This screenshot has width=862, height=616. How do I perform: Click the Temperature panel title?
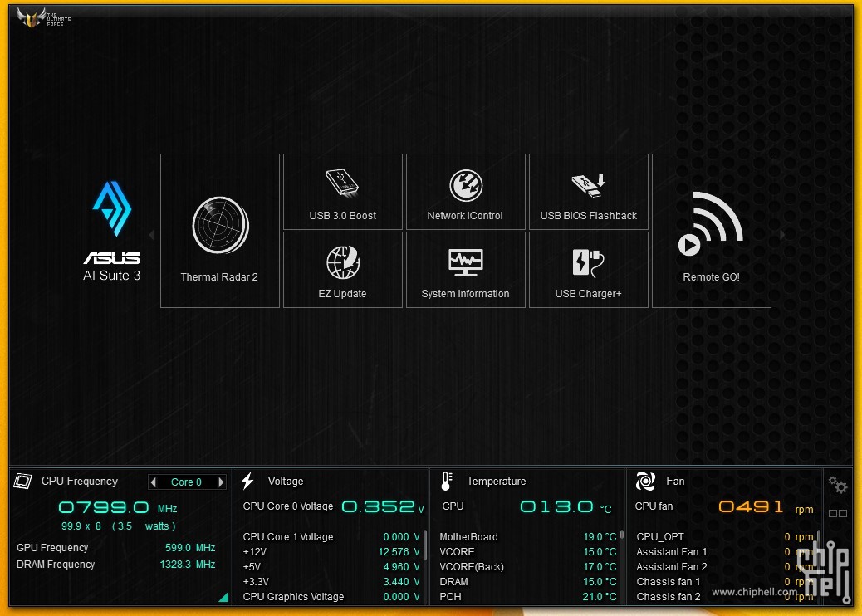[497, 481]
